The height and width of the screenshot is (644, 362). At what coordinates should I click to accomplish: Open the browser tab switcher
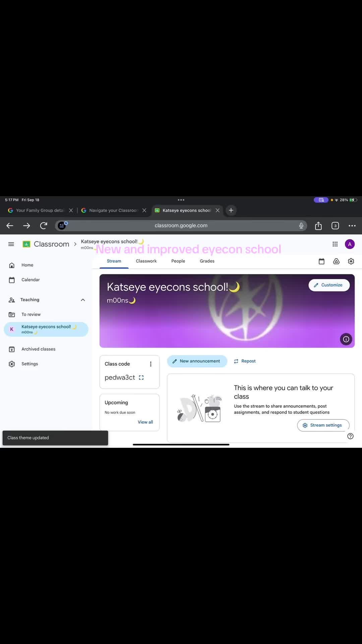335,226
